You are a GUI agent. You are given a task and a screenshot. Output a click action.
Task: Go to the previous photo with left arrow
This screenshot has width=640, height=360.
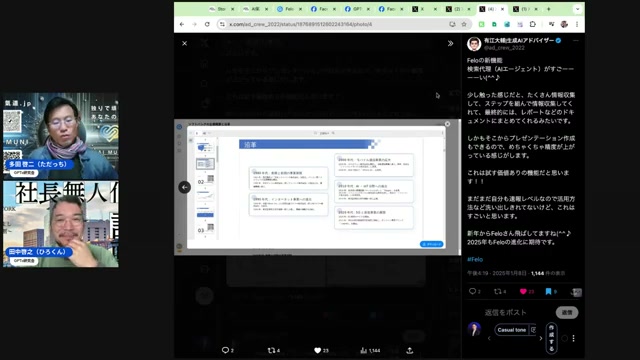click(184, 187)
